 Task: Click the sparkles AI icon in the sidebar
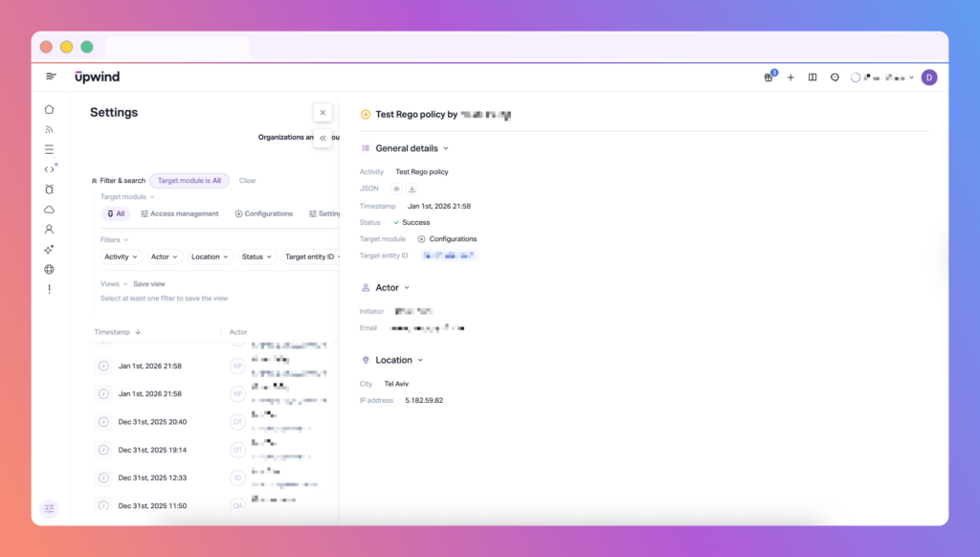[49, 250]
